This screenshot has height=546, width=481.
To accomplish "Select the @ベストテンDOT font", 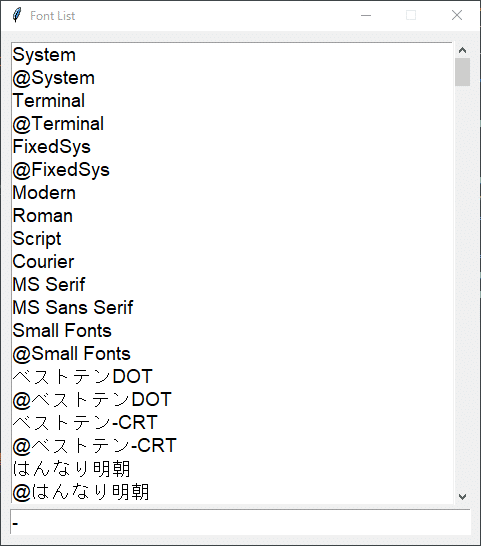I will point(232,399).
